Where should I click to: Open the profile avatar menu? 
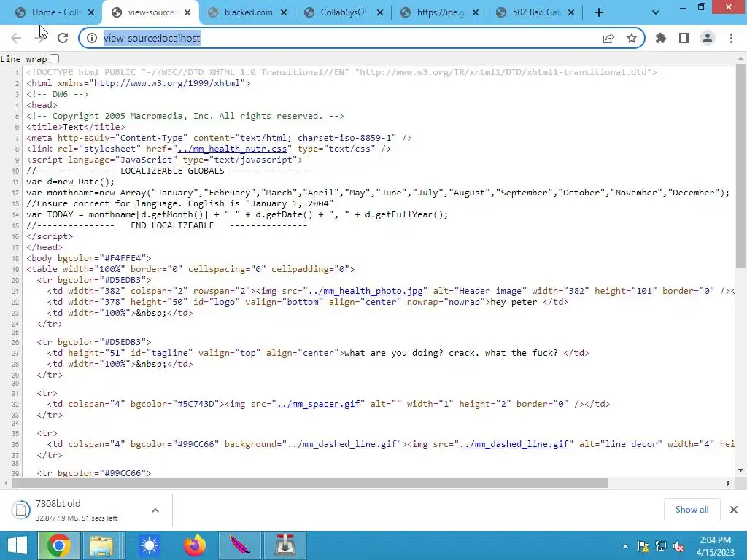[x=708, y=38]
